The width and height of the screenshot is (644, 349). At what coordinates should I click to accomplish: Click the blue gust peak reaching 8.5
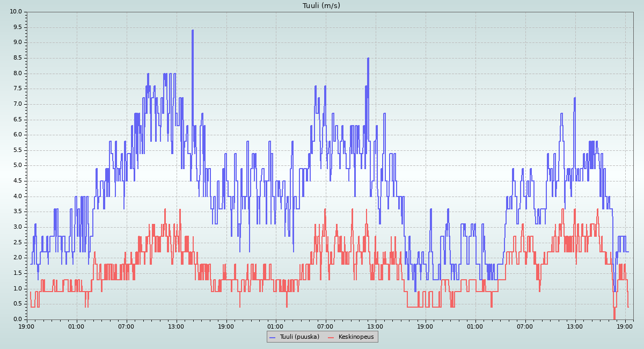coord(368,59)
